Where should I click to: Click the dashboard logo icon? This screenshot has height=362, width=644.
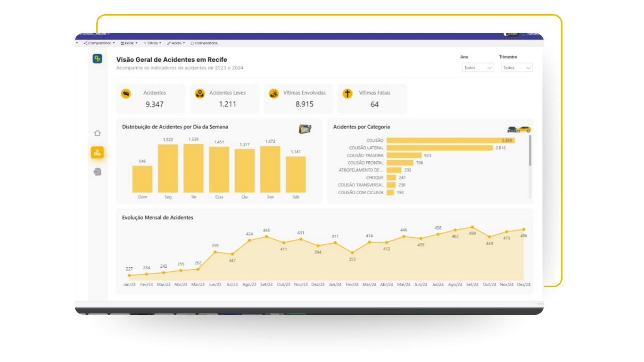tap(98, 58)
